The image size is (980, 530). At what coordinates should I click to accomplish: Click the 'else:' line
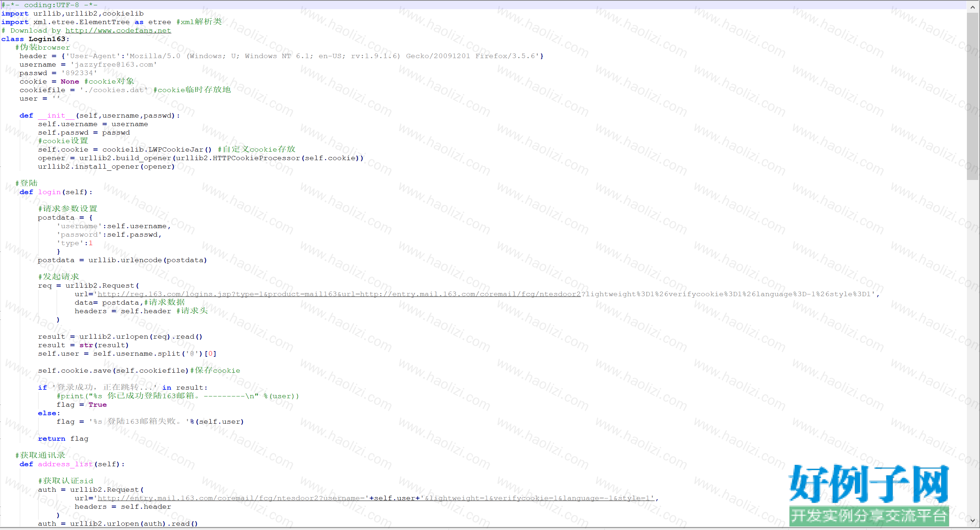[x=49, y=413]
